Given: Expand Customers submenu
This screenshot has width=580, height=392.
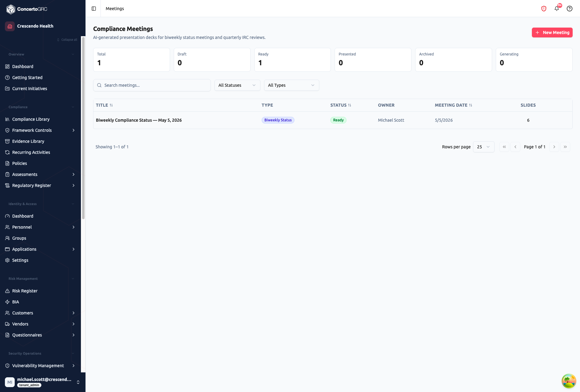Looking at the screenshot, I should point(74,313).
